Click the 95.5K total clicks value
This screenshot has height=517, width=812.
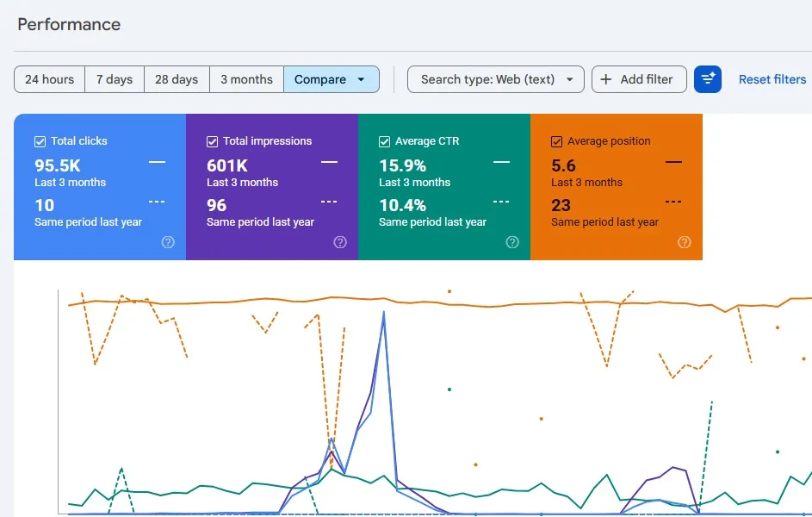tap(58, 165)
